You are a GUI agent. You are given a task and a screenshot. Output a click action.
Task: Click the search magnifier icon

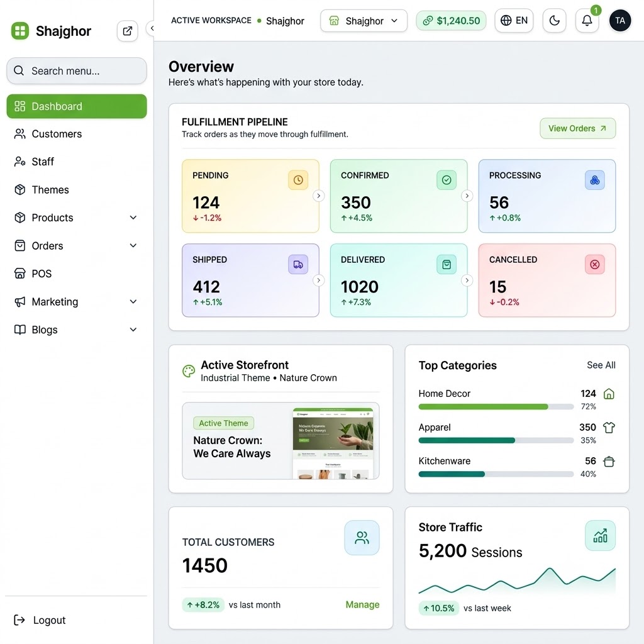coord(19,70)
